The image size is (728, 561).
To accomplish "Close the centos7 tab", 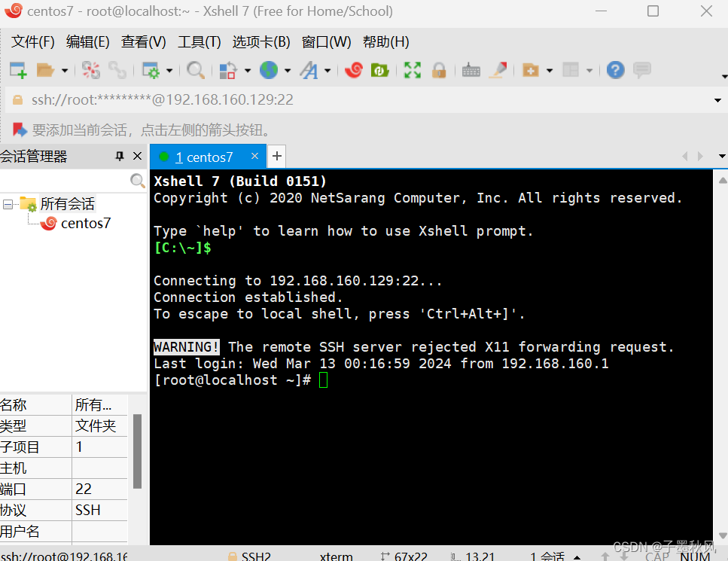I will click(255, 156).
